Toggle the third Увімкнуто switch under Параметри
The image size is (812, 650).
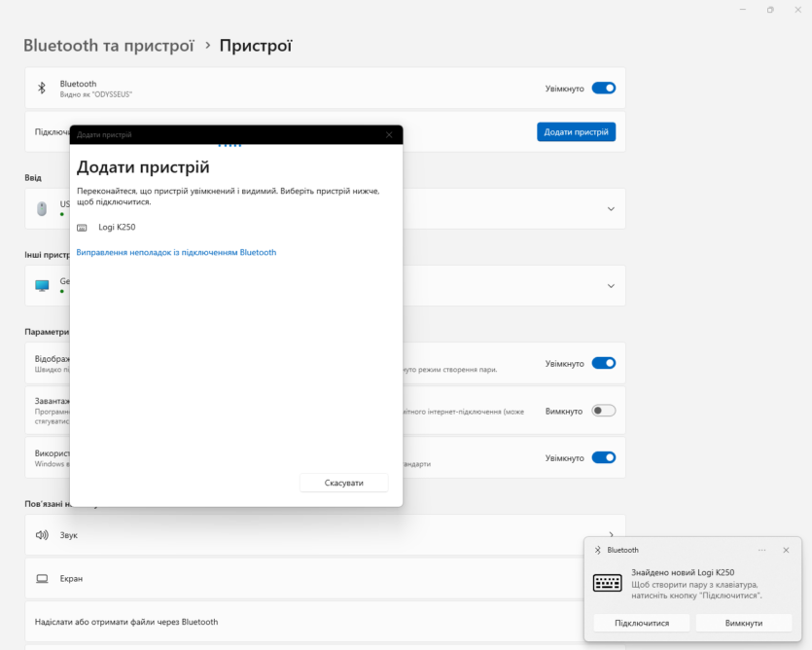point(604,457)
